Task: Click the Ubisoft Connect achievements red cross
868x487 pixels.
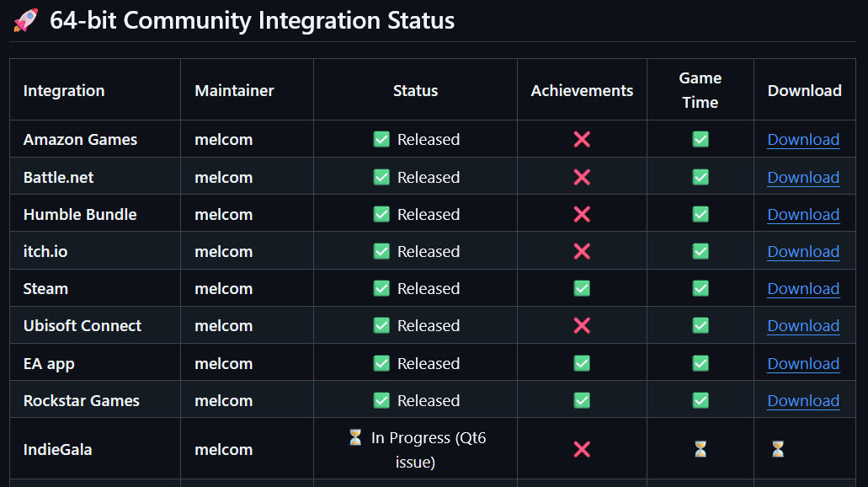Action: [582, 325]
